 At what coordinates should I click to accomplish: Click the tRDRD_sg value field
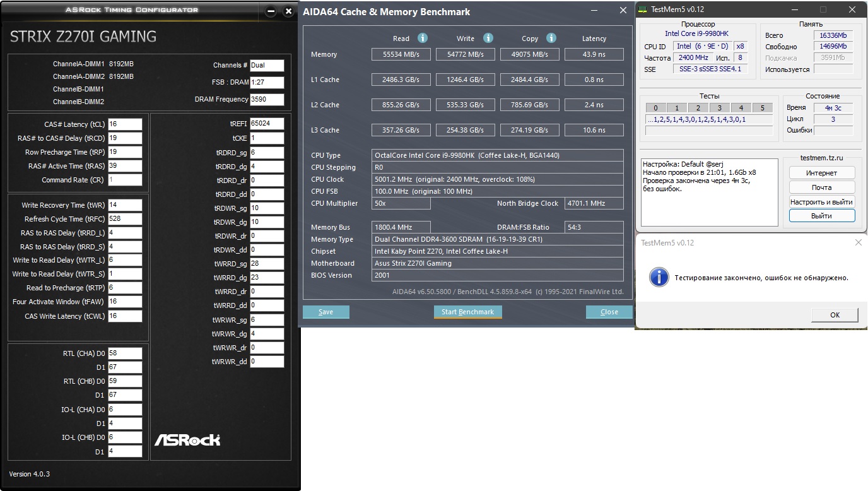267,153
